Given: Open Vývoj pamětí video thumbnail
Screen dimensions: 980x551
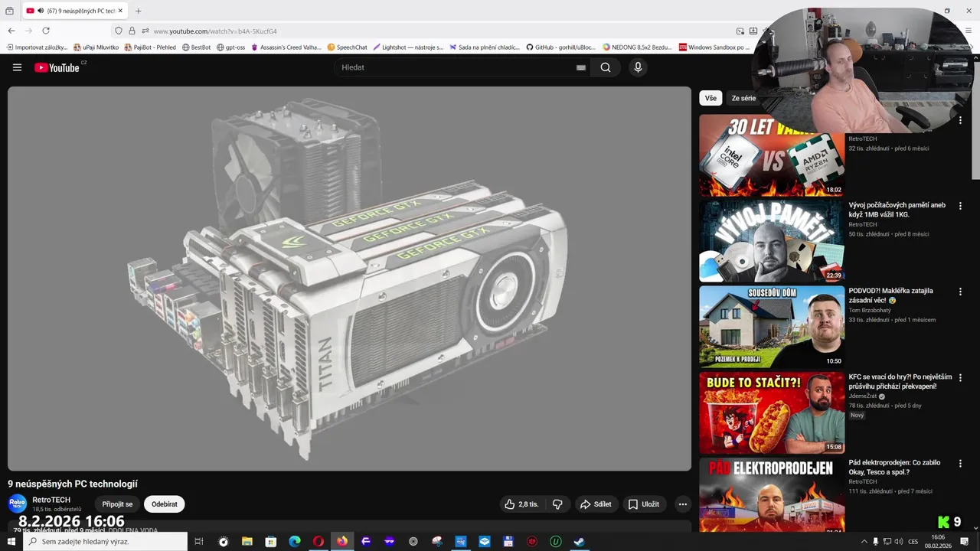Looking at the screenshot, I should (772, 241).
